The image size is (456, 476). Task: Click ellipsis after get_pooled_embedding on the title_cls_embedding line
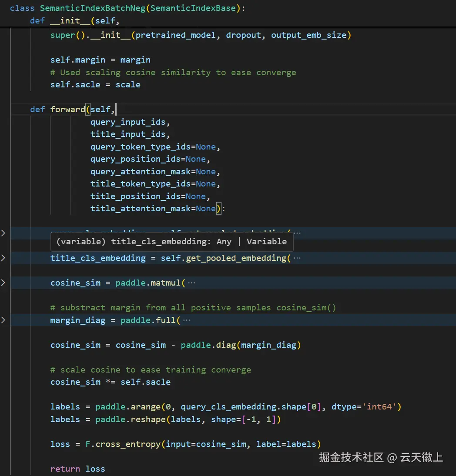[297, 258]
